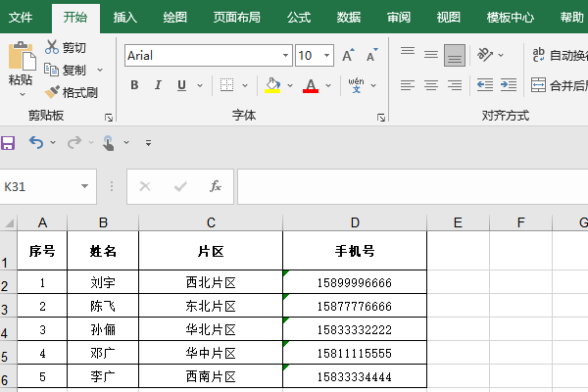Open the 文件 menu
The image size is (588, 392).
click(x=21, y=17)
